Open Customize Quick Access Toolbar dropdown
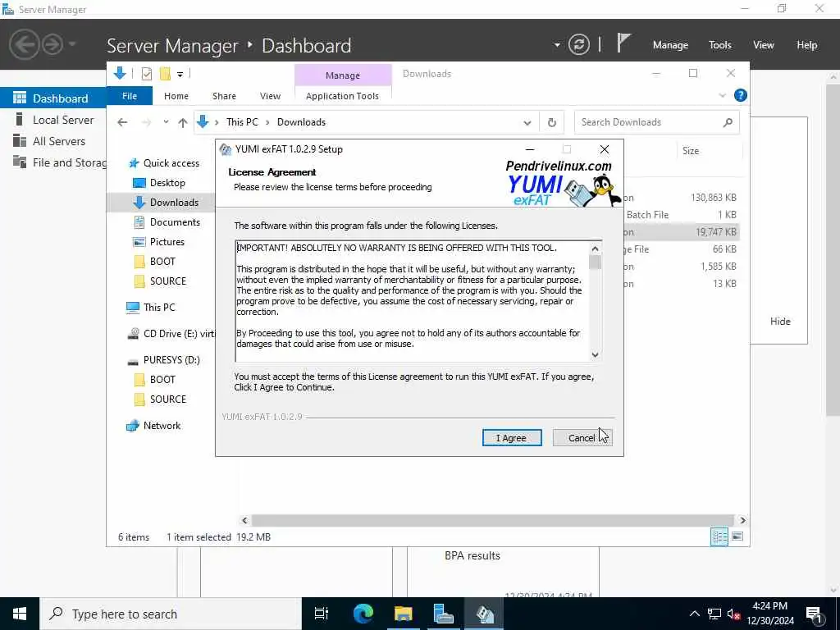The height and width of the screenshot is (630, 840). pyautogui.click(x=180, y=74)
